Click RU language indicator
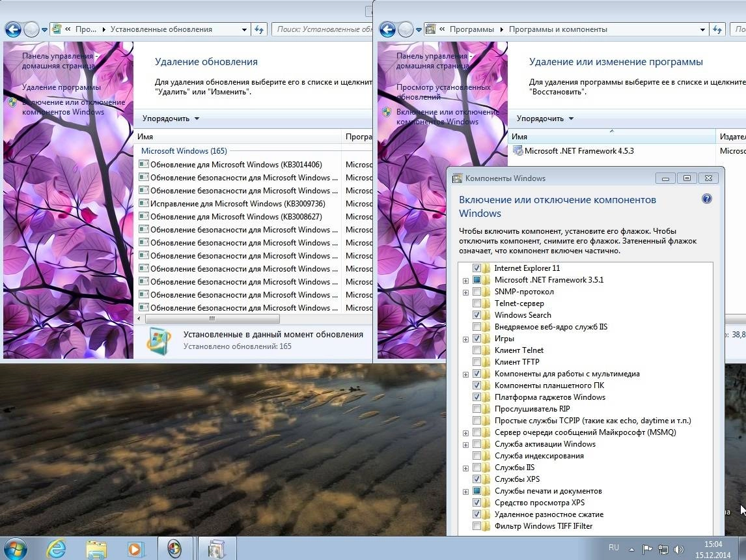This screenshot has width=746, height=560. coord(614,548)
